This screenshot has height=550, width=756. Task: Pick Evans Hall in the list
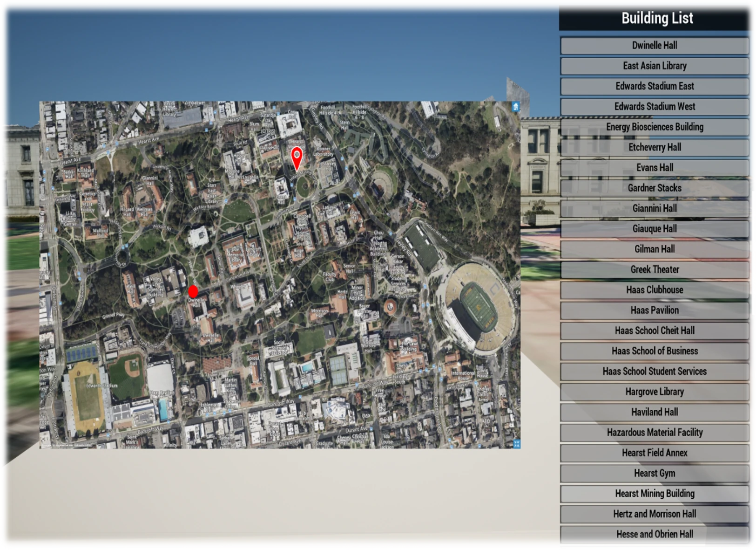[654, 168]
